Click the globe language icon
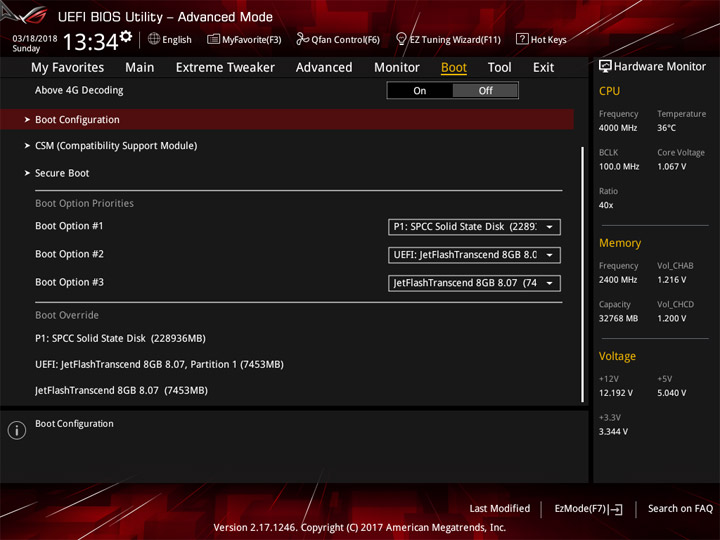Screen dimensions: 720x540 [154, 39]
